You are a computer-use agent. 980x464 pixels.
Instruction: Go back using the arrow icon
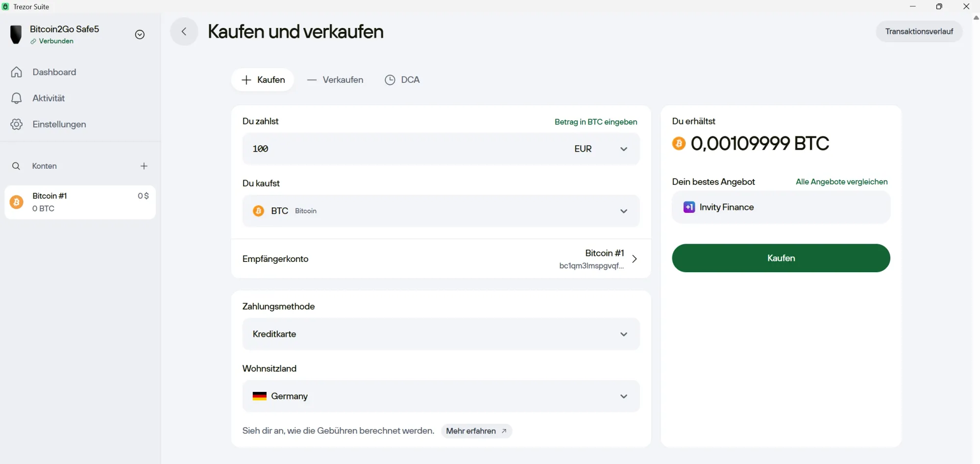point(184,31)
